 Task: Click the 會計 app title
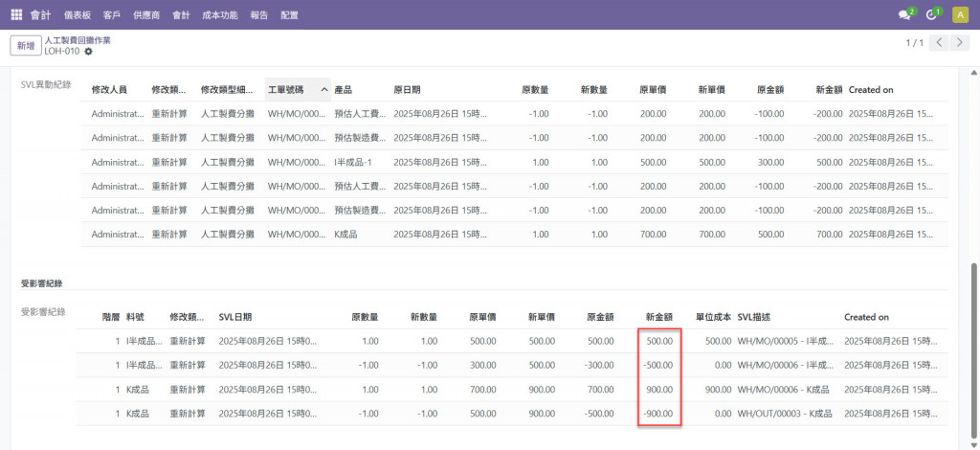40,15
